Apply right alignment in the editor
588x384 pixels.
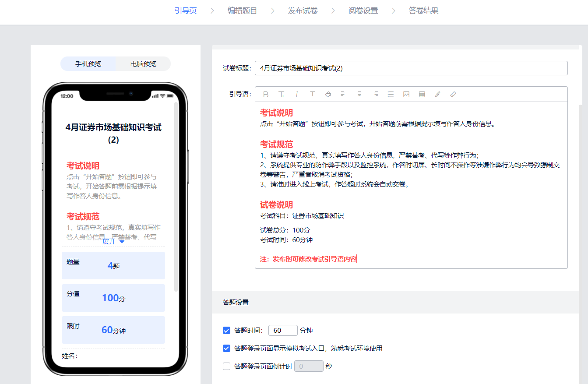point(375,94)
